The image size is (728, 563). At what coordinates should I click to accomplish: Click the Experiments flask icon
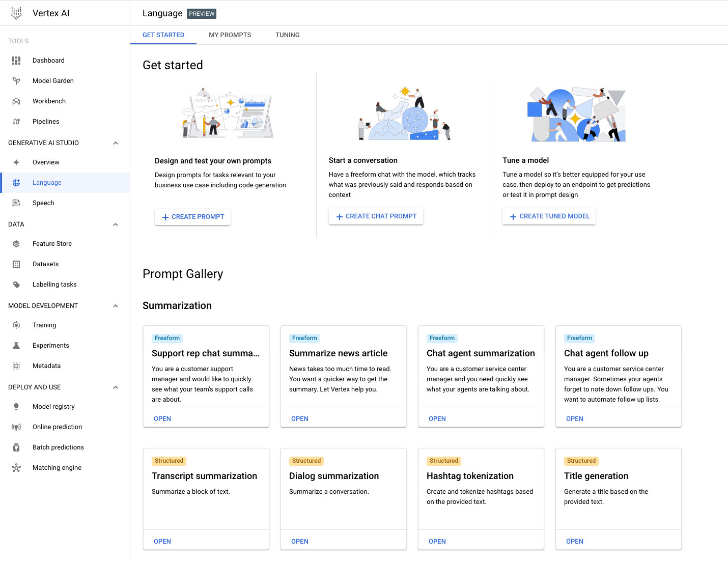pyautogui.click(x=16, y=346)
